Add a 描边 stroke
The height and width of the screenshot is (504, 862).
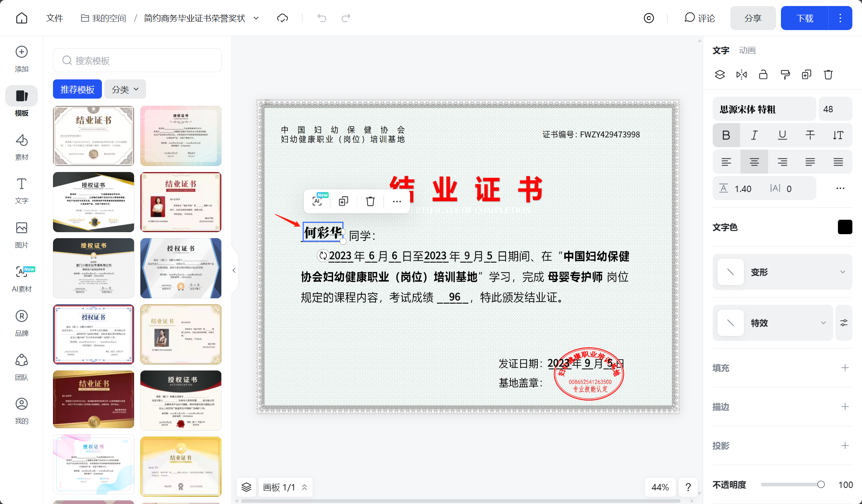tap(845, 407)
